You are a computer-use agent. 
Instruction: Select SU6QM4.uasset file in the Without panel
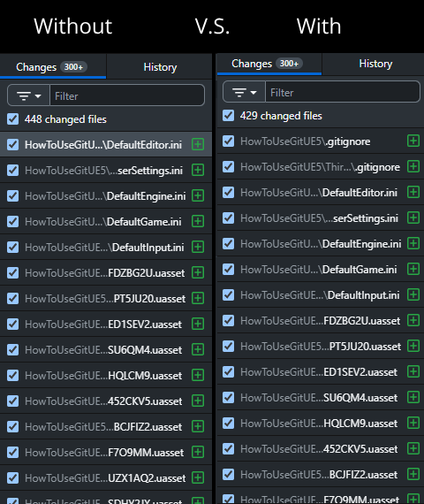pos(106,350)
